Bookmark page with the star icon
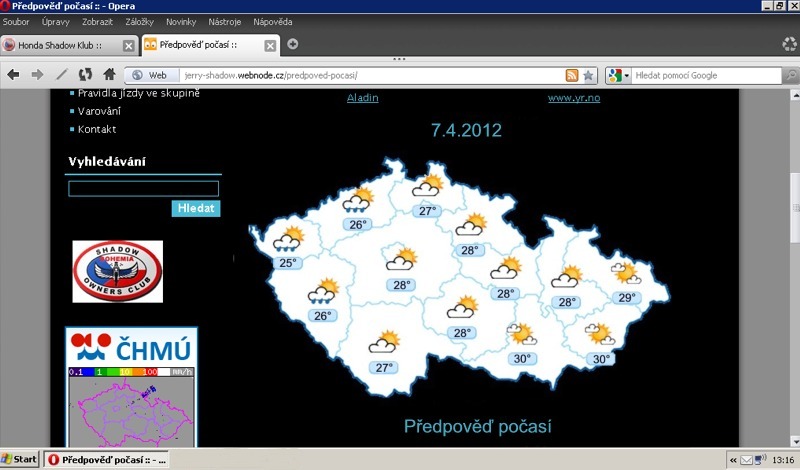Screen dimensions: 800x470 [588, 75]
